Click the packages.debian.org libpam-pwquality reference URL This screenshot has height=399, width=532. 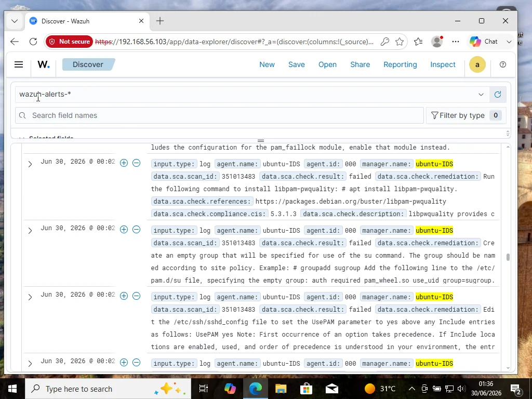pos(351,201)
